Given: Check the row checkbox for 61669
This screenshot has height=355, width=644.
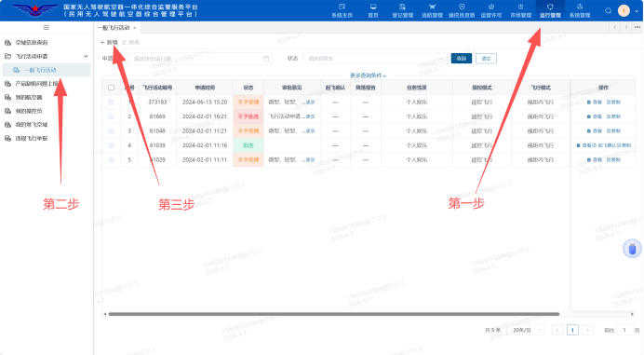Looking at the screenshot, I should pyautogui.click(x=111, y=116).
